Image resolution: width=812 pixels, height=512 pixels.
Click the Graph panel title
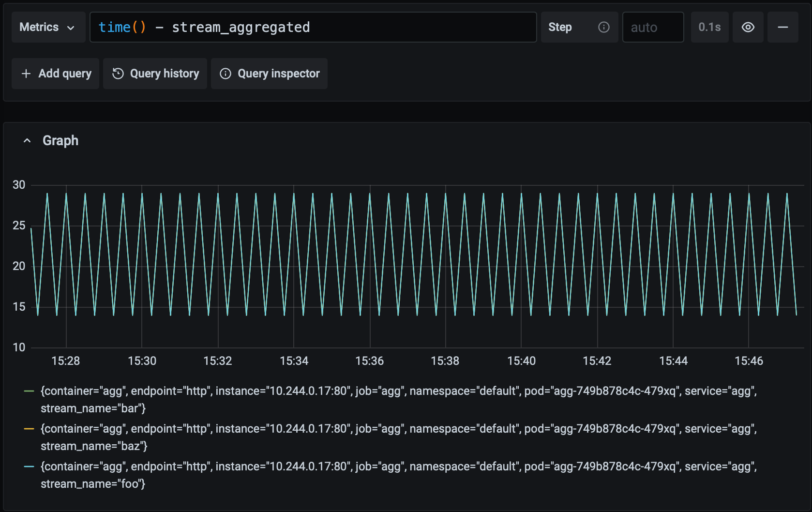point(60,141)
